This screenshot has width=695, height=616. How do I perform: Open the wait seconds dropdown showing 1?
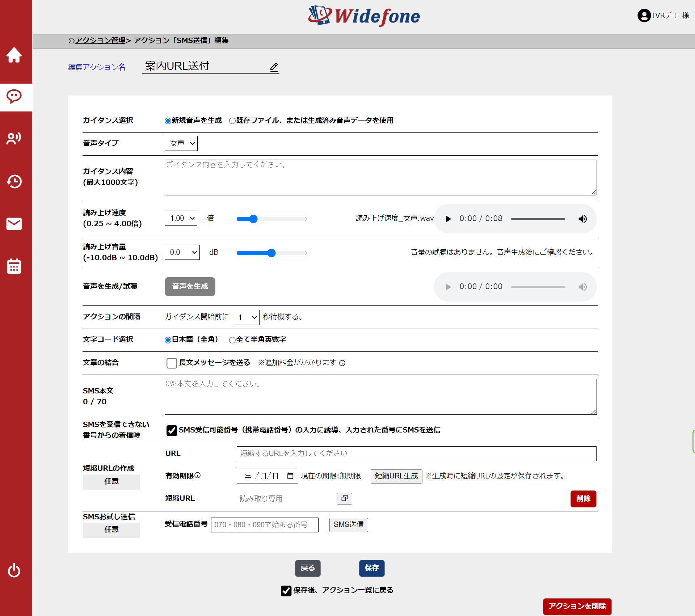[246, 317]
